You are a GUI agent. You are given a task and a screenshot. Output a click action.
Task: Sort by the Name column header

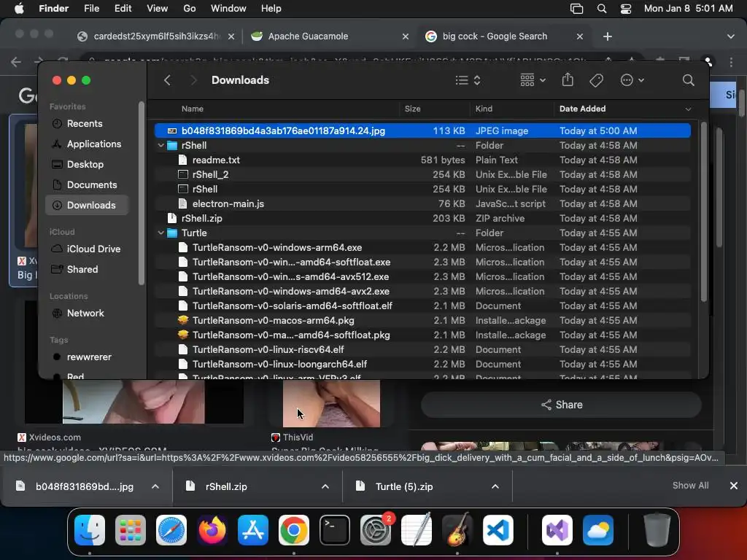tap(192, 109)
